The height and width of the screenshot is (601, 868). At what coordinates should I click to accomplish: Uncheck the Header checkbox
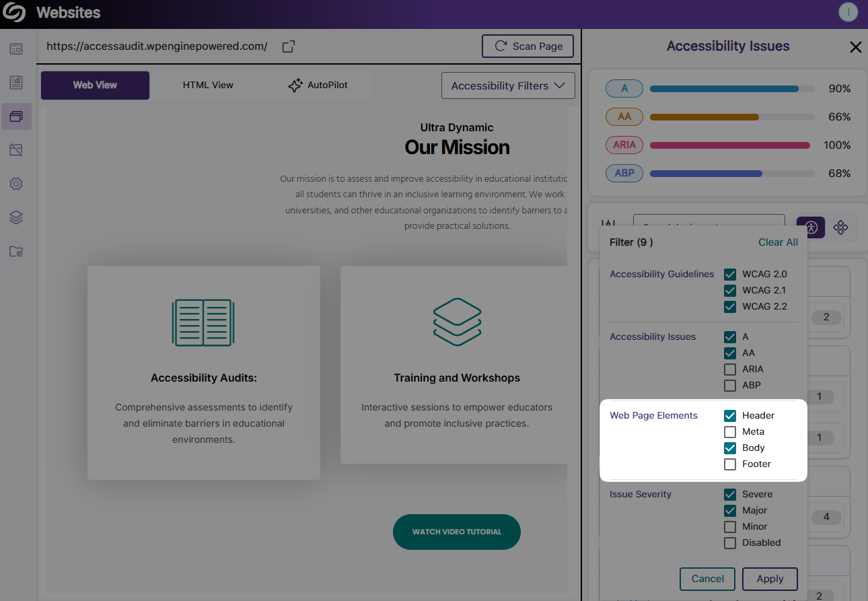coord(730,416)
